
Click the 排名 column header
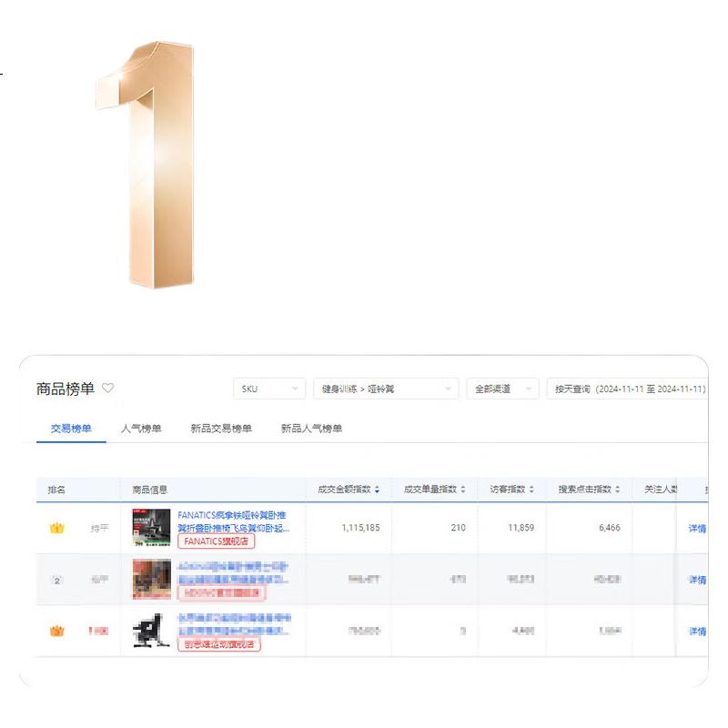tap(56, 490)
